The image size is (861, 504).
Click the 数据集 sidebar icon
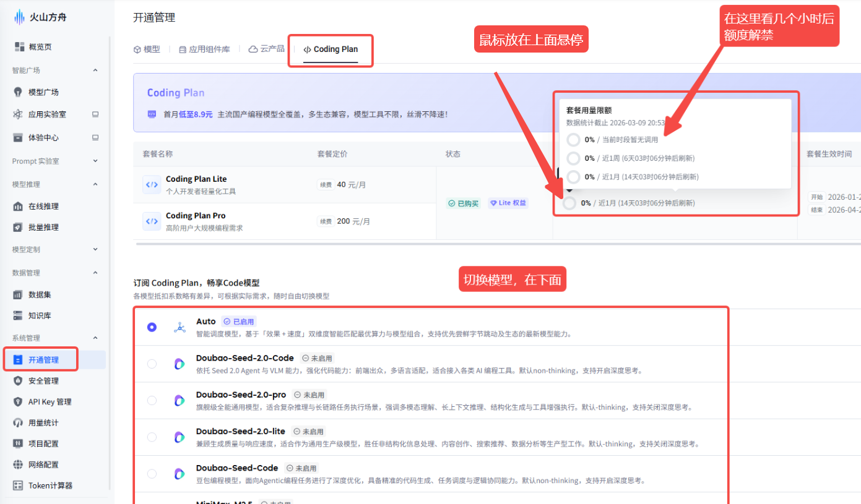18,295
